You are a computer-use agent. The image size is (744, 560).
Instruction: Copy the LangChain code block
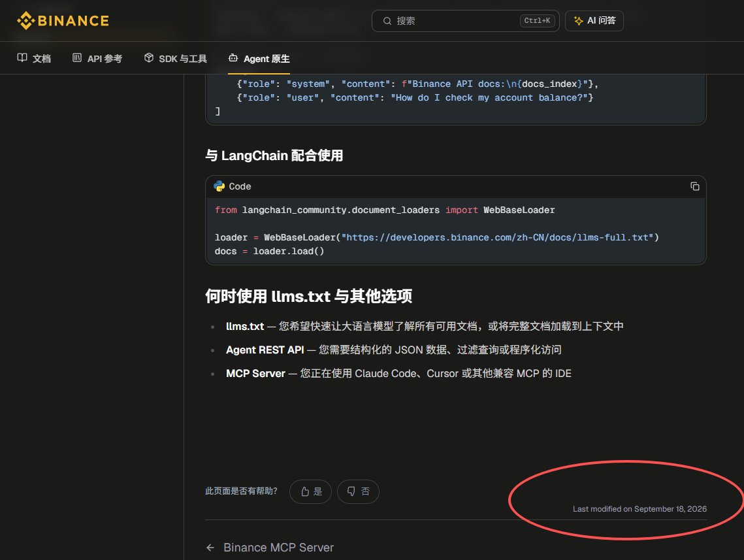pyautogui.click(x=694, y=186)
